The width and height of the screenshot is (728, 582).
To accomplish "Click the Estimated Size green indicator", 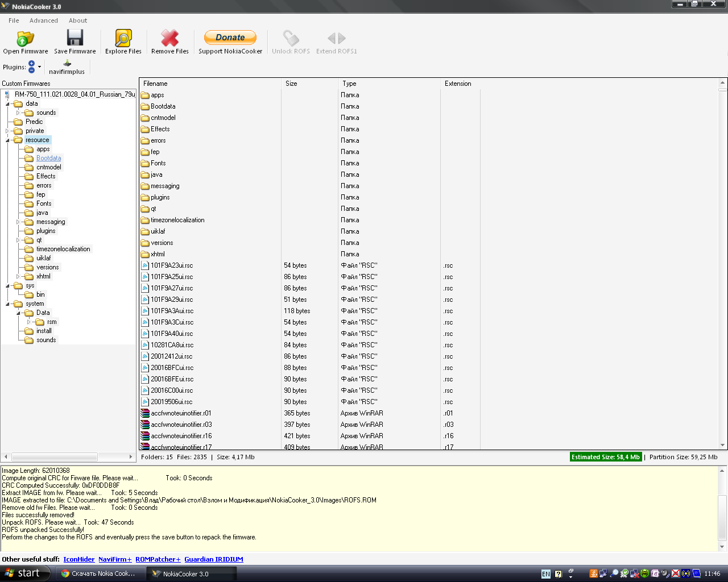I will [x=606, y=457].
